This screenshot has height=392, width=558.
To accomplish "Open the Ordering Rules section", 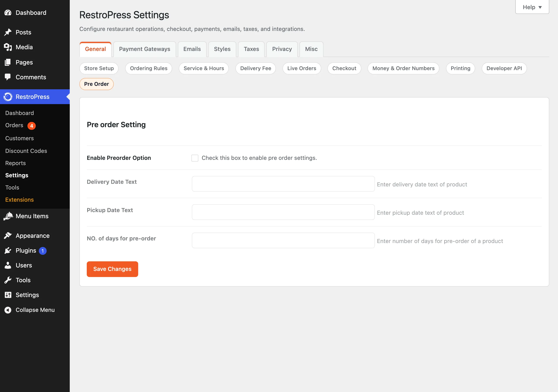I will (149, 68).
